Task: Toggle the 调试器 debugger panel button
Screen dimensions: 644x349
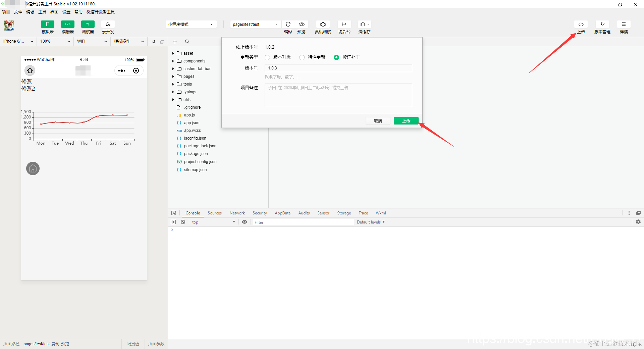Action: tap(88, 24)
